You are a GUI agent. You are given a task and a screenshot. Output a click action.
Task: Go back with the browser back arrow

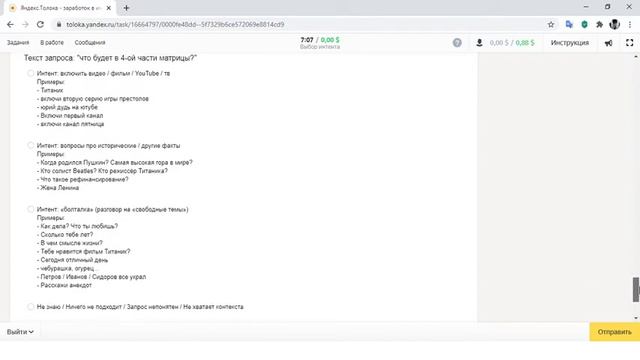[10, 24]
